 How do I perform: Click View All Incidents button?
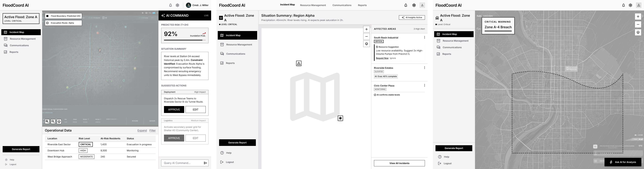(x=399, y=163)
